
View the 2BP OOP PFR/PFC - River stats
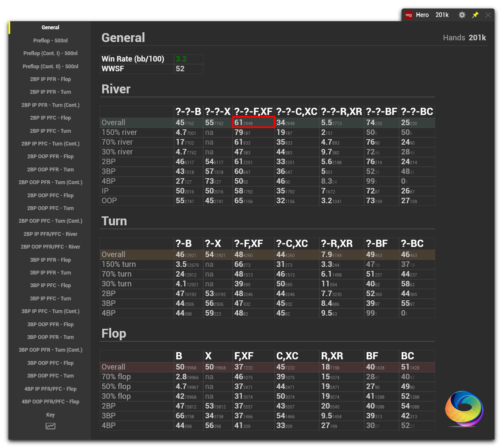(50, 246)
